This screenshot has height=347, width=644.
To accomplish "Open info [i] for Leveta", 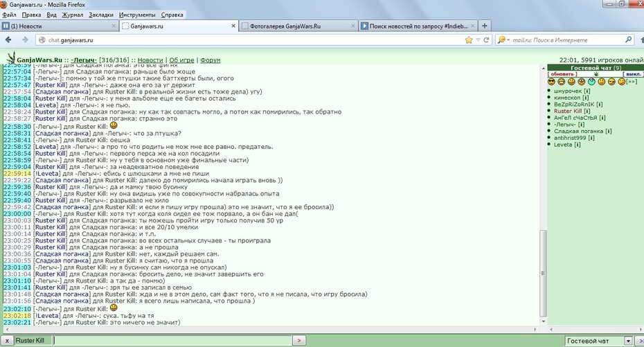I will click(577, 145).
